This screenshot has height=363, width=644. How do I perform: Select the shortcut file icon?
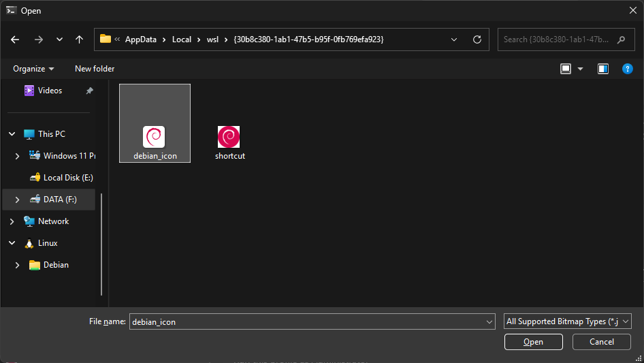pyautogui.click(x=229, y=137)
